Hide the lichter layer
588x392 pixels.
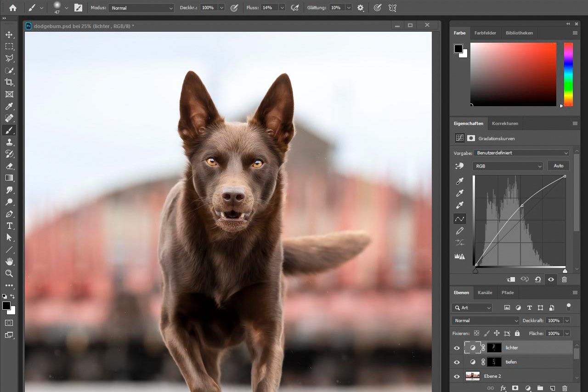click(457, 348)
